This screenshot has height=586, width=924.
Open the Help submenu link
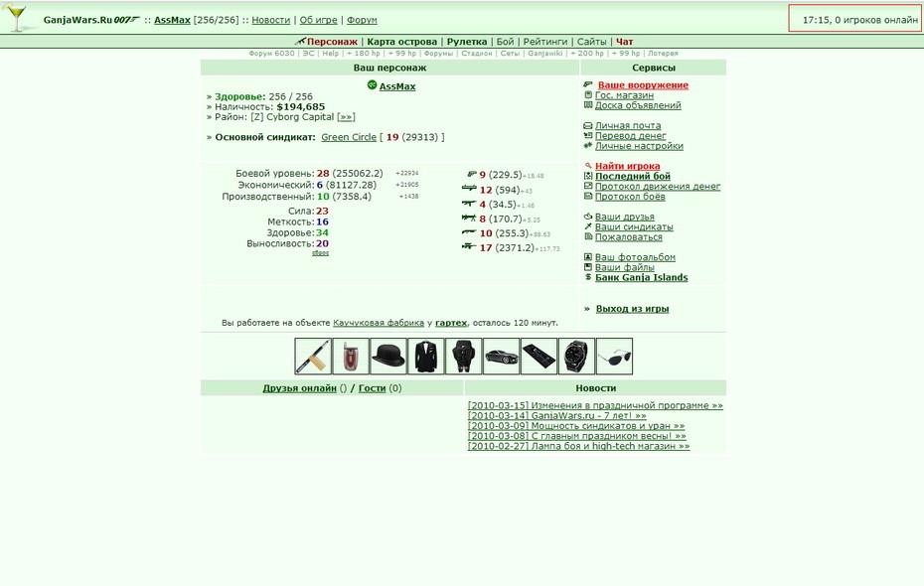pyautogui.click(x=331, y=53)
